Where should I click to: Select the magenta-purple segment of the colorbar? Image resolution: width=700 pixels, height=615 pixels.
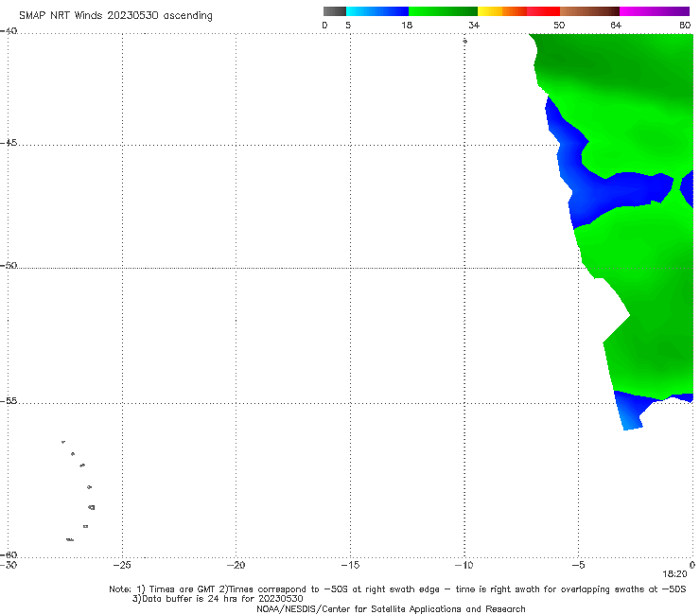[x=655, y=11]
